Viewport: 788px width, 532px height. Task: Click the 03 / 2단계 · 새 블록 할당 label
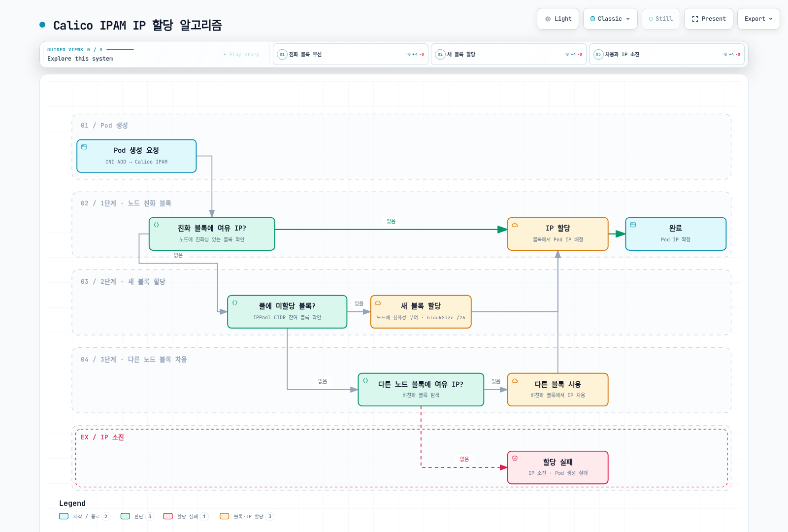point(123,282)
